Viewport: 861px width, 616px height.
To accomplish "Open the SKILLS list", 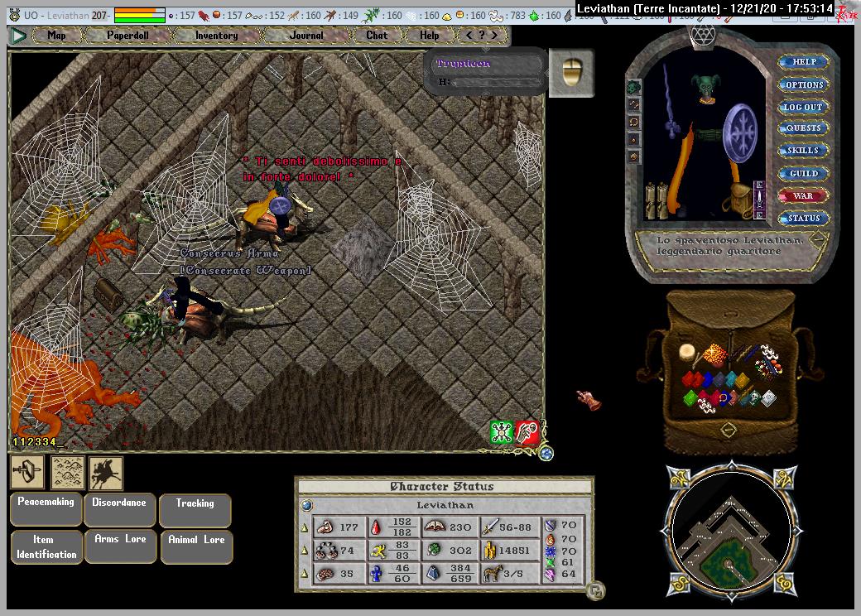I will click(x=803, y=151).
